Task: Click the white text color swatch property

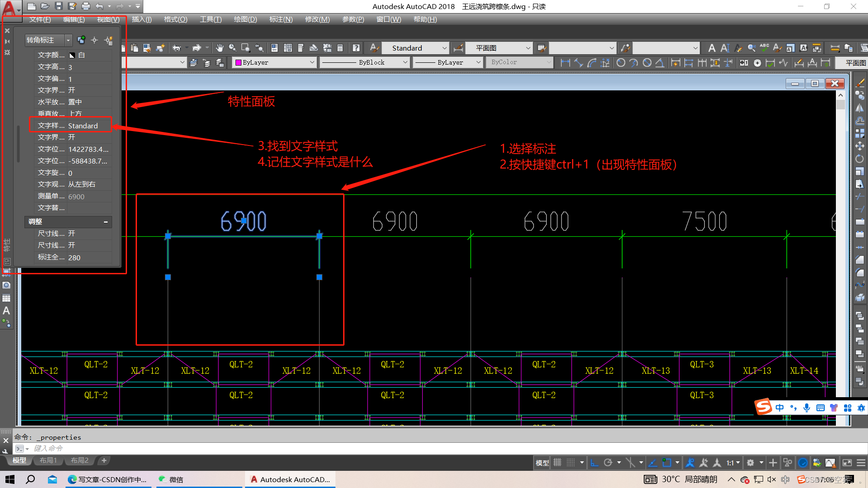Action: coord(72,55)
